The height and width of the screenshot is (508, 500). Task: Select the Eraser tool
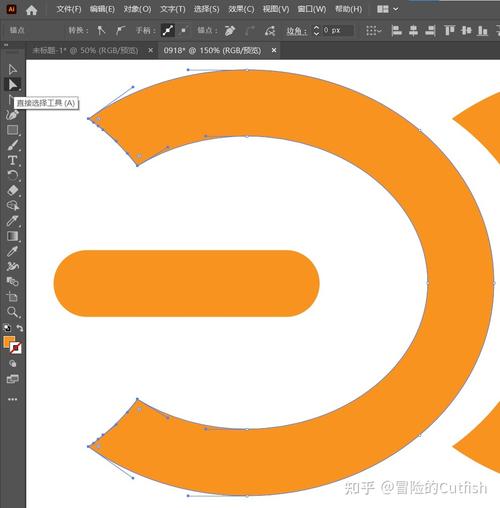(12, 191)
